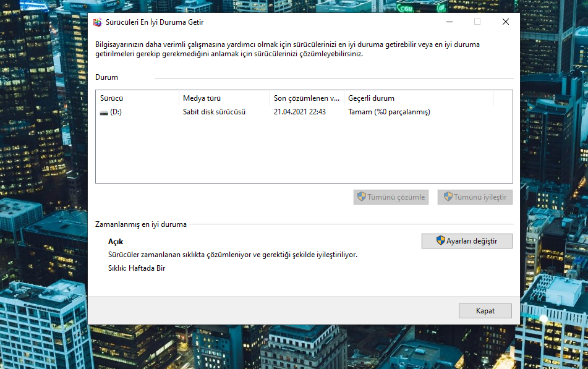Sort by Geçerli durum column header

pos(419,98)
